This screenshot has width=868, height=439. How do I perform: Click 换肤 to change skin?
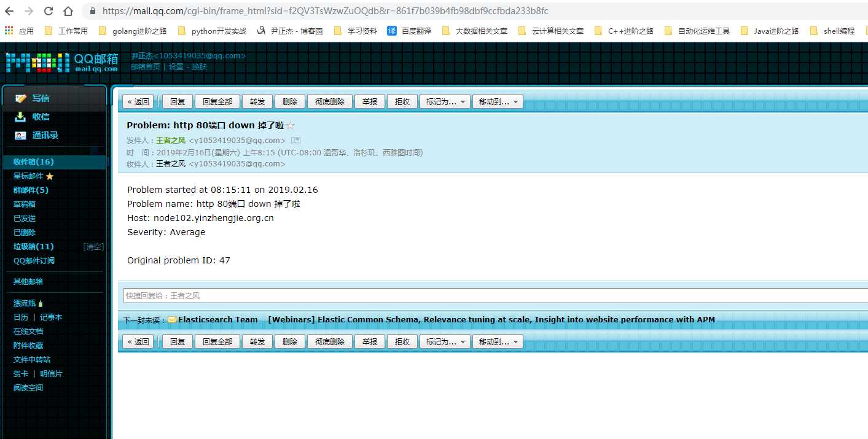click(x=200, y=67)
